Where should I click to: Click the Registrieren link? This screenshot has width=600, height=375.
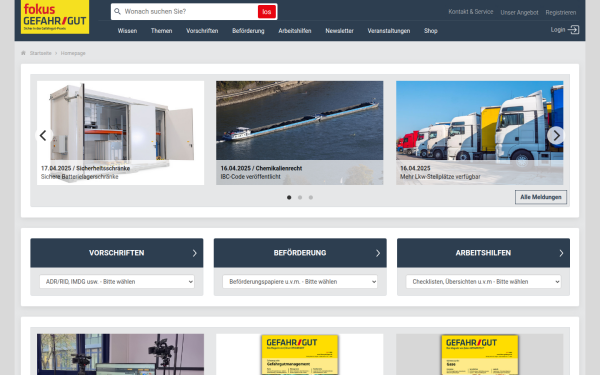pyautogui.click(x=561, y=13)
